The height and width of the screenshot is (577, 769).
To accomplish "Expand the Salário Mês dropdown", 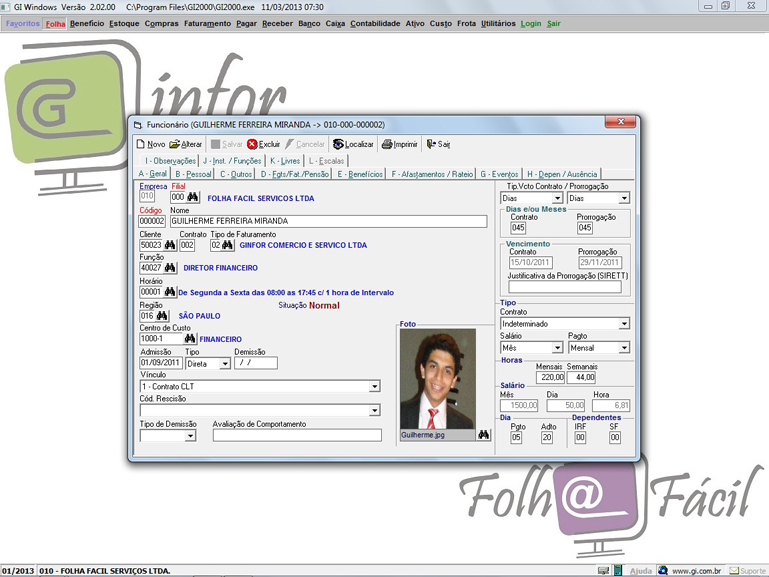I will coord(557,348).
